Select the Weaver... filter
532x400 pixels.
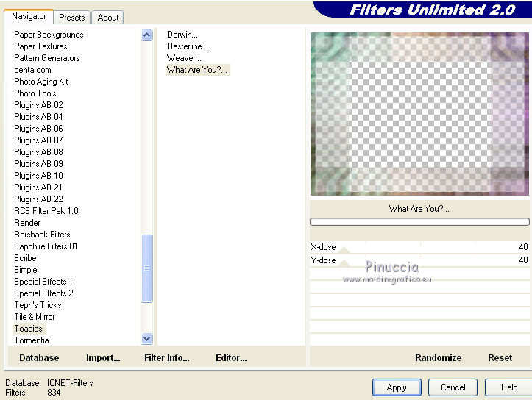[x=184, y=58]
